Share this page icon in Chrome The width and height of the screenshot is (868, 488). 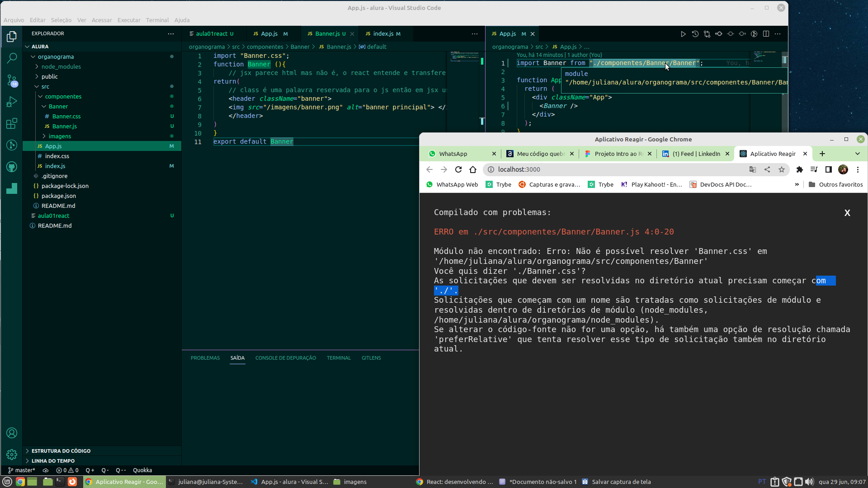pyautogui.click(x=767, y=169)
